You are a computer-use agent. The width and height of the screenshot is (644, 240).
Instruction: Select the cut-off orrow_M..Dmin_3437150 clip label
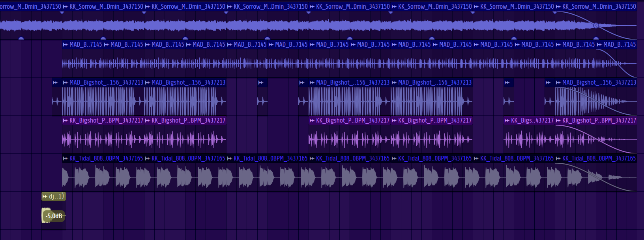(x=30, y=6)
